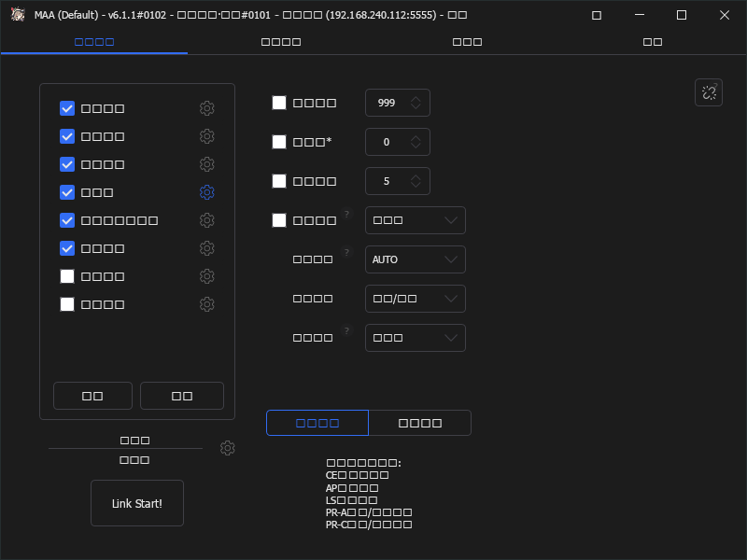Click the gear icon beside the first checked task
Screen dimensions: 747x560
tap(206, 108)
